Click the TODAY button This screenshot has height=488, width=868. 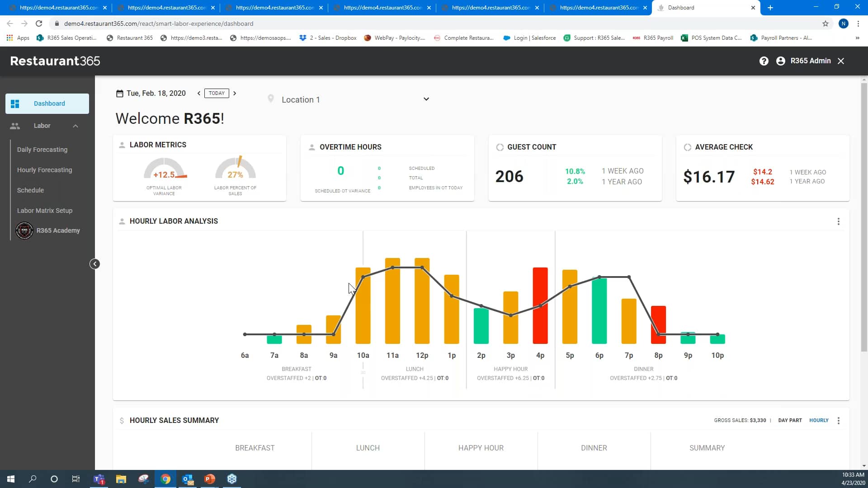click(x=217, y=93)
